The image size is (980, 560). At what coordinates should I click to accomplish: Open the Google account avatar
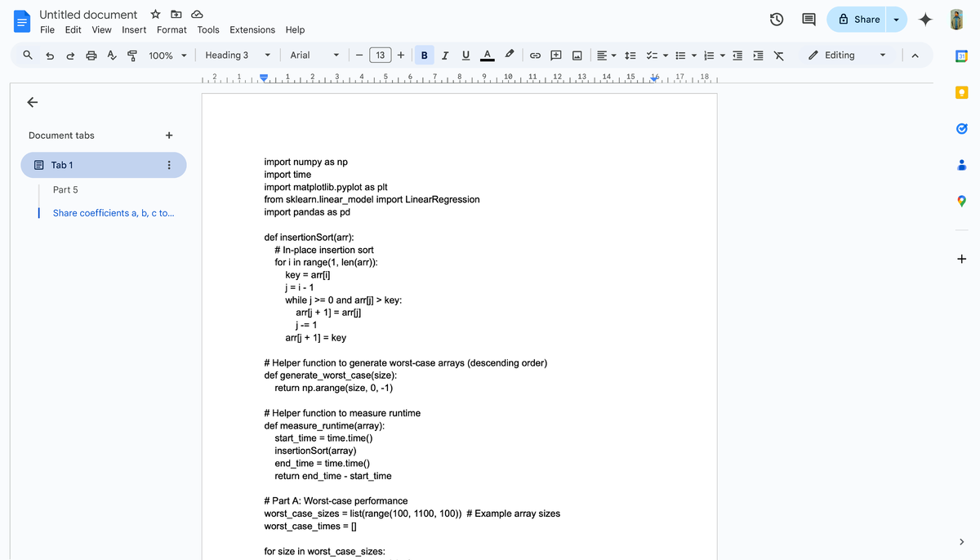coord(958,20)
